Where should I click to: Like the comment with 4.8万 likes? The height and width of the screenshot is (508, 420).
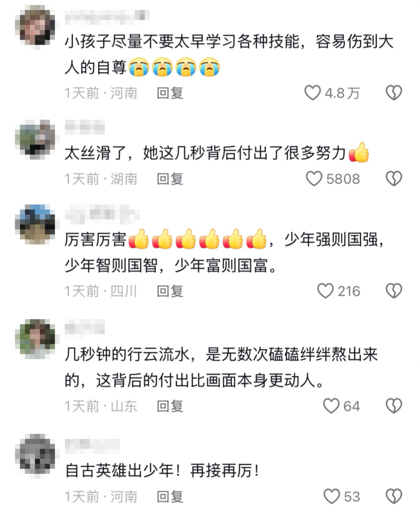coord(312,93)
